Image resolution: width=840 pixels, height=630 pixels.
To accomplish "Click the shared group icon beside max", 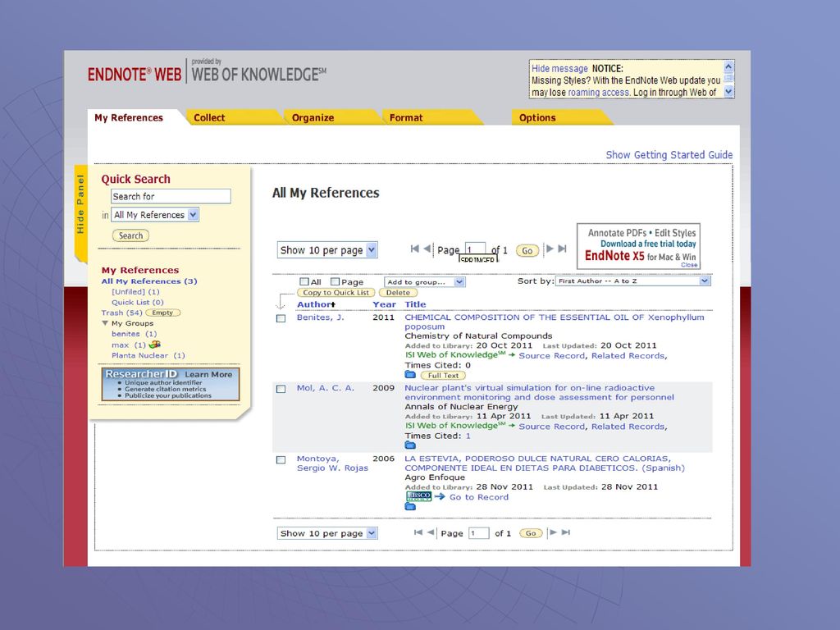I will click(x=155, y=345).
